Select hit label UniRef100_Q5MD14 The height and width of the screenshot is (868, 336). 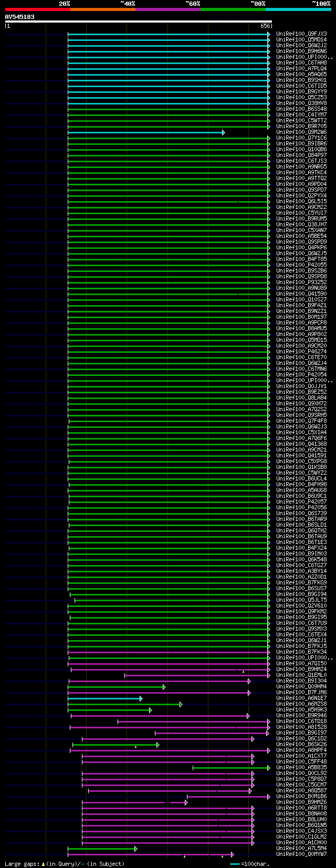click(x=301, y=39)
